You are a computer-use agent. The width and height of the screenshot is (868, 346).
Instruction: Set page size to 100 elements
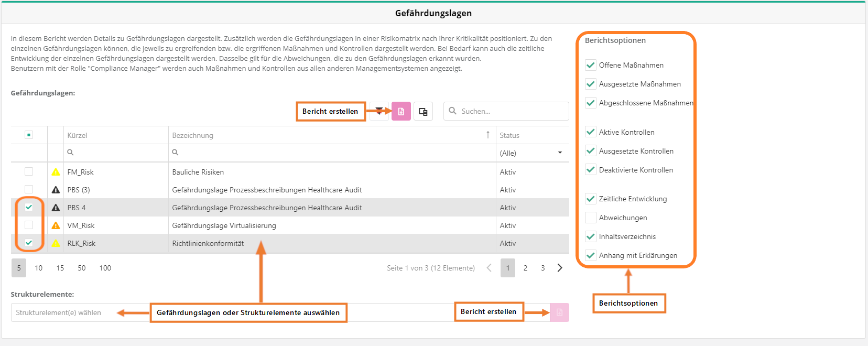105,268
